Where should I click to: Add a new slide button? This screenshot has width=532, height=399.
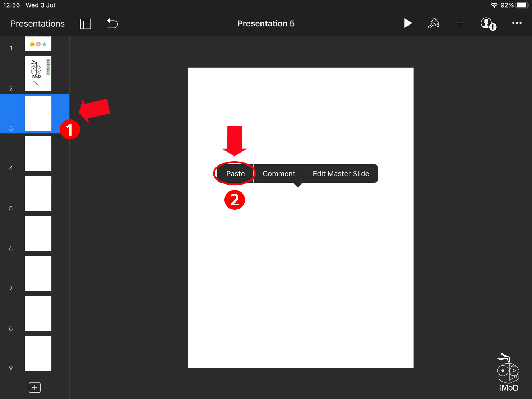pyautogui.click(x=35, y=387)
